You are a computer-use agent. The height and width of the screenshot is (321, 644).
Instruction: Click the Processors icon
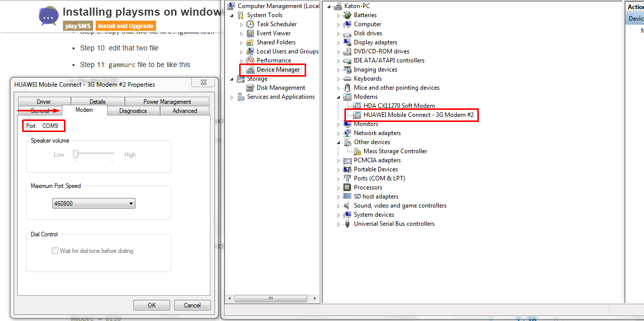tap(347, 187)
